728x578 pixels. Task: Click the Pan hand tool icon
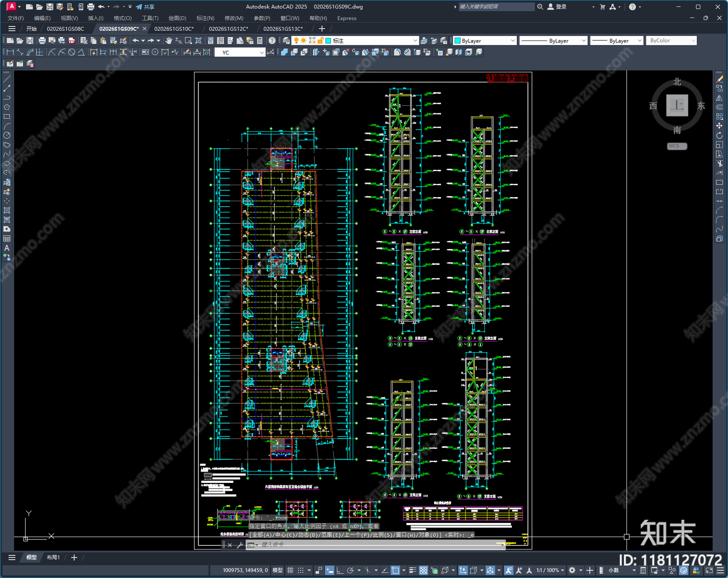click(169, 41)
